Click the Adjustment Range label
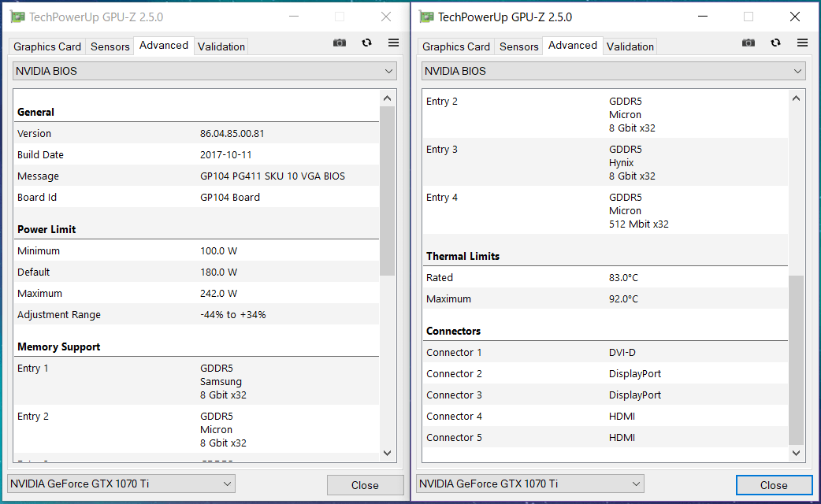This screenshot has width=821, height=504. click(x=58, y=314)
